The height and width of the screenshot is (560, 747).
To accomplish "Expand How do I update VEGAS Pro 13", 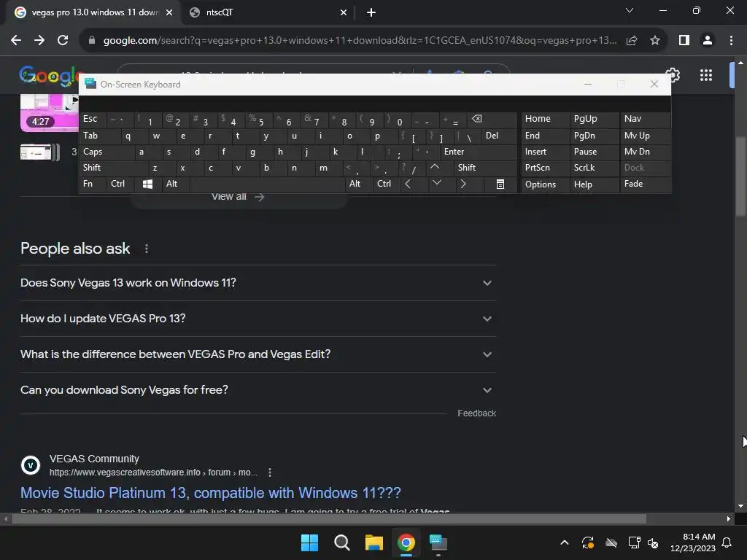I will click(x=258, y=319).
